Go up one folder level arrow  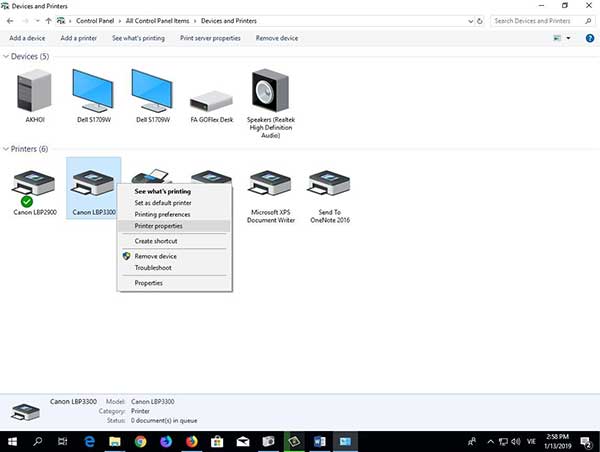click(x=48, y=21)
